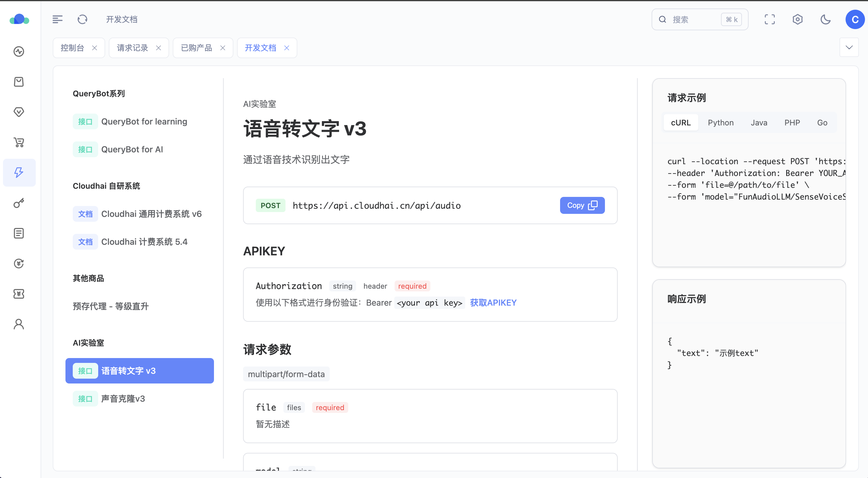Open the settings hexagon icon
The height and width of the screenshot is (478, 868).
point(798,19)
